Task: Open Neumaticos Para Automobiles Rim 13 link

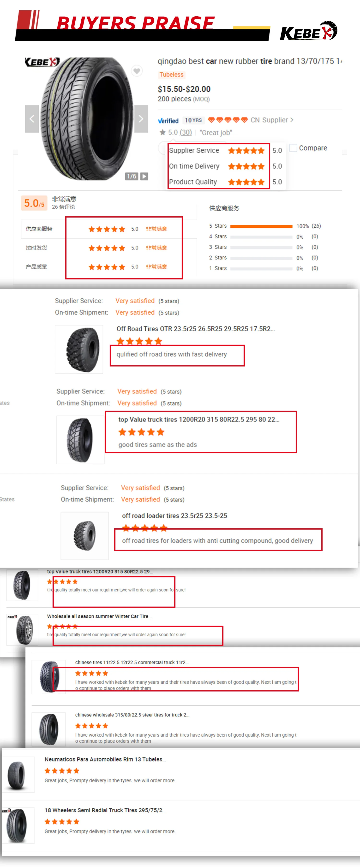Action: 105,759
